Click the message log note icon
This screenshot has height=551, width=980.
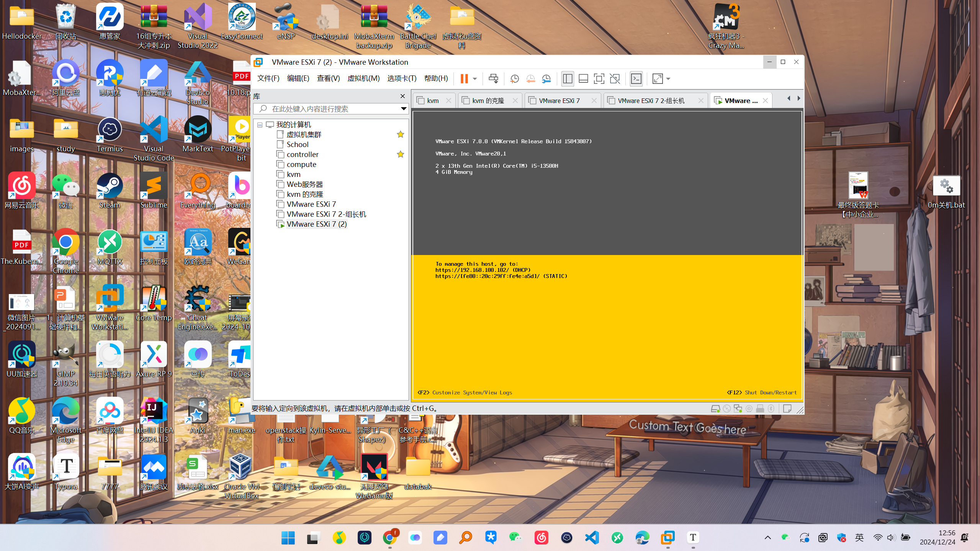(787, 409)
